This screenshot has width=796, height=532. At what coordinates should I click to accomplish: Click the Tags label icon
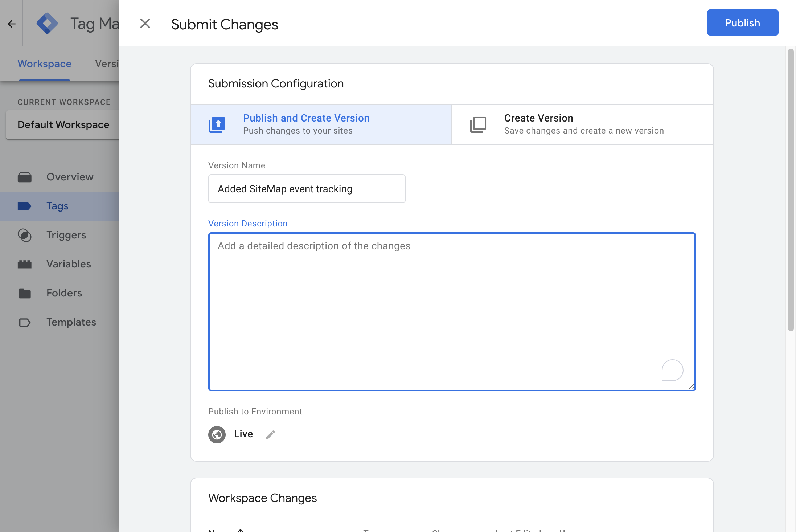click(25, 206)
